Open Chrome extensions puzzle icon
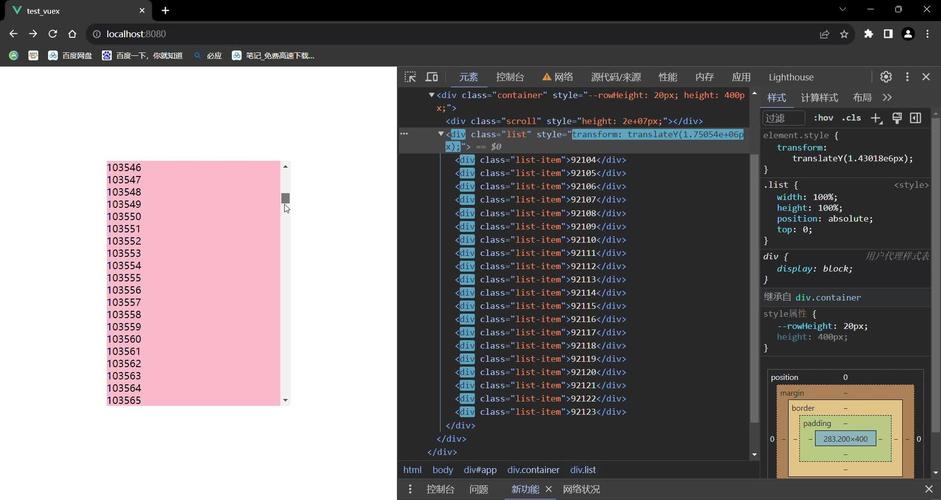Image resolution: width=941 pixels, height=500 pixels. [x=868, y=34]
